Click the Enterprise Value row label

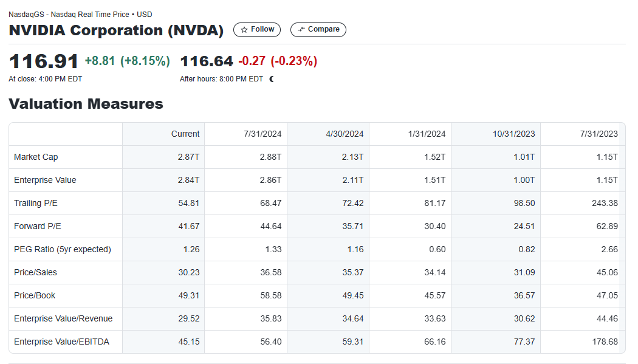coord(45,180)
